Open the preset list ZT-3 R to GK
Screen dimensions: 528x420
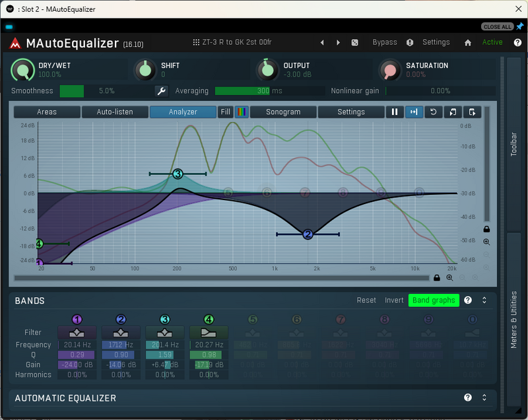(x=232, y=42)
